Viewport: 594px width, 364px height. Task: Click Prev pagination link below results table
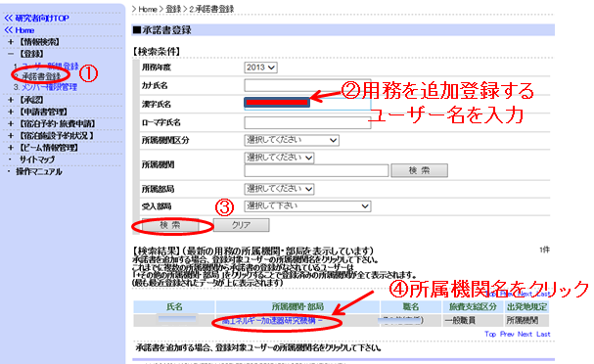pos(507,334)
